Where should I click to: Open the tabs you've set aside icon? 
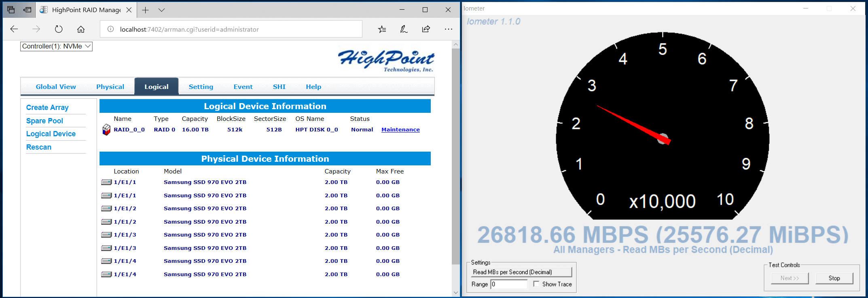[x=11, y=10]
